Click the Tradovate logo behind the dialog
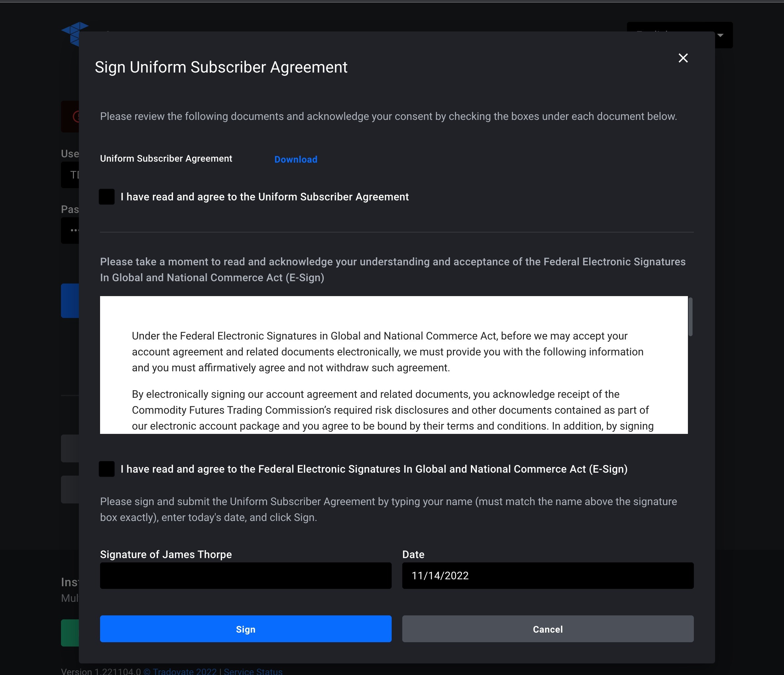This screenshot has width=784, height=675. click(74, 34)
